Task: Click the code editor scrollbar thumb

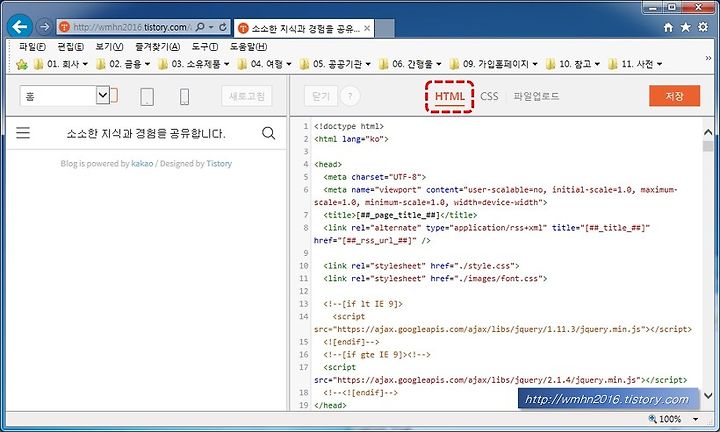Action: pyautogui.click(x=708, y=146)
